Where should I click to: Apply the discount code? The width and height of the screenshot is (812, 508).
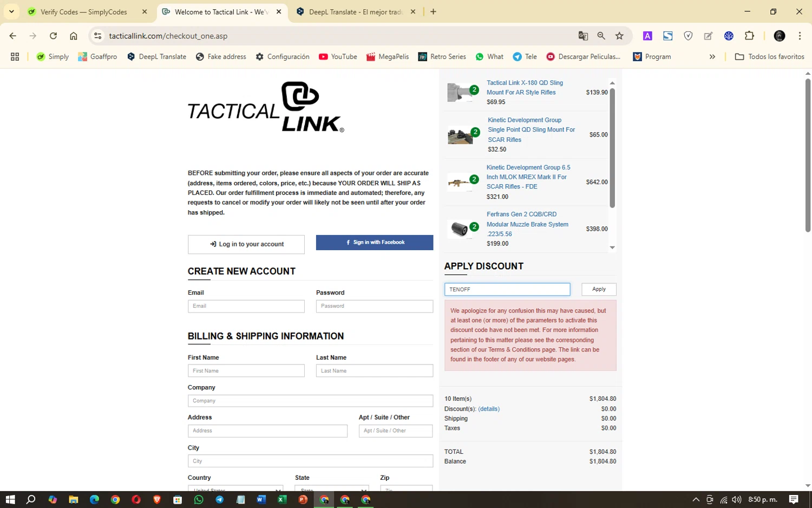pyautogui.click(x=599, y=289)
